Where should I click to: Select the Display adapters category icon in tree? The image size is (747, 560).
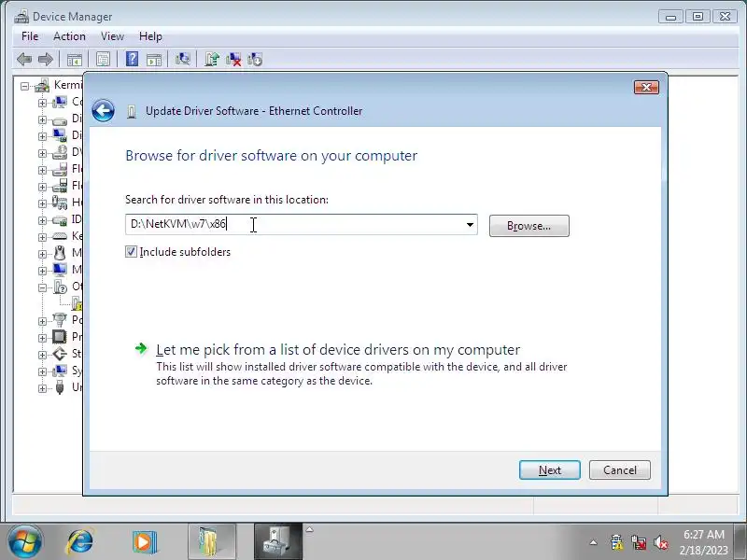pos(60,135)
